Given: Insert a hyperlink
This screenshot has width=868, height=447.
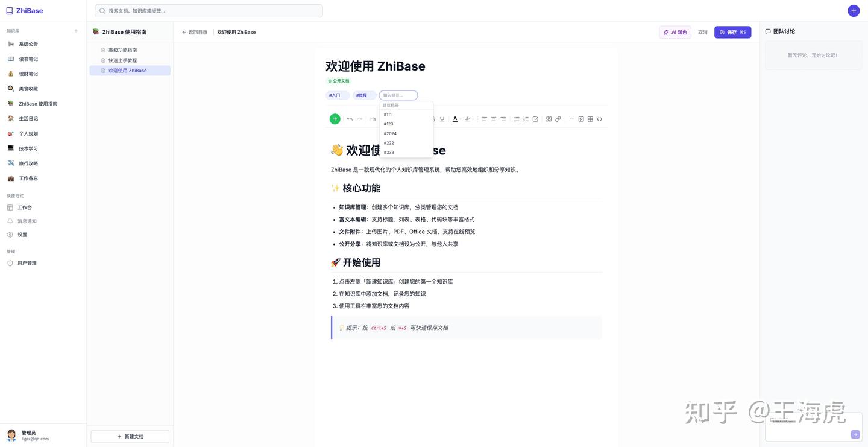Looking at the screenshot, I should [x=558, y=119].
